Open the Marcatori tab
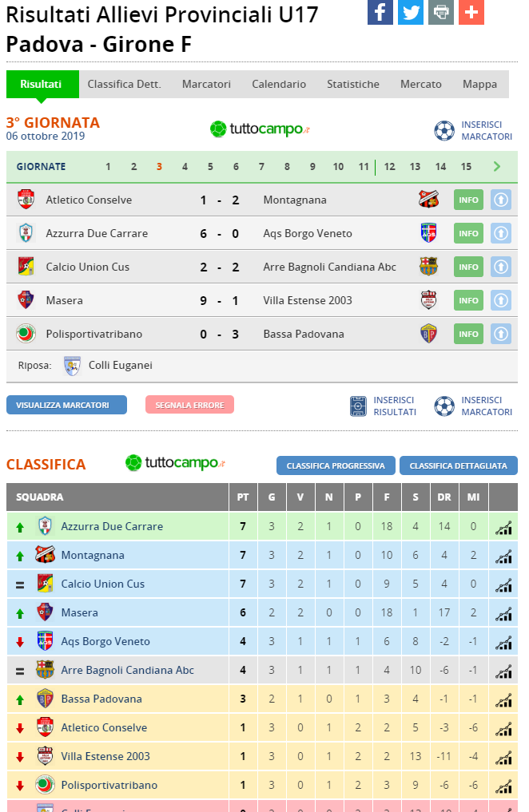529x812 pixels. click(x=206, y=84)
